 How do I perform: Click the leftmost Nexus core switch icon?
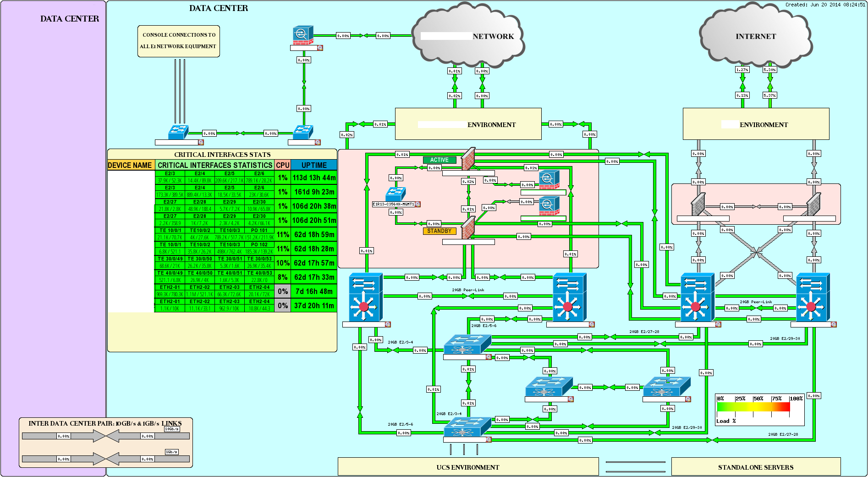(x=365, y=297)
